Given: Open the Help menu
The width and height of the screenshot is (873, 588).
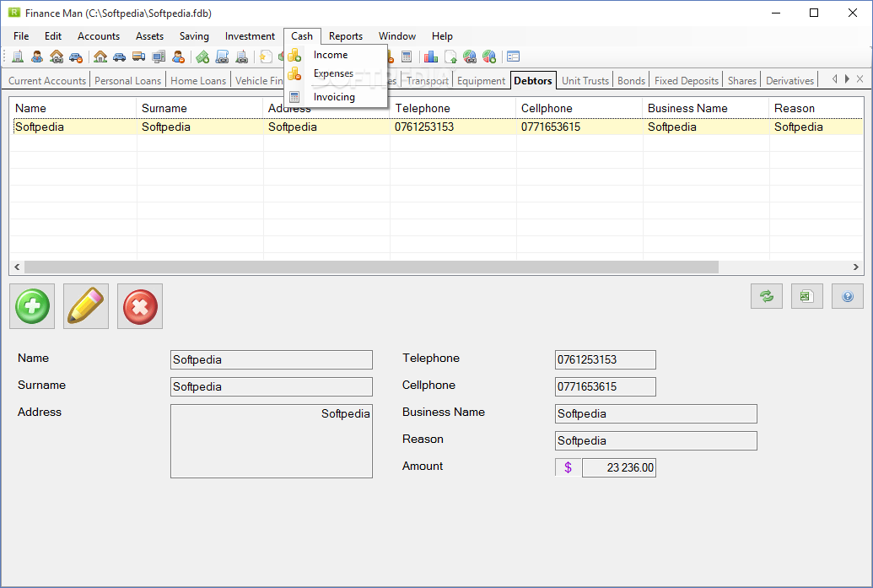Looking at the screenshot, I should 442,36.
